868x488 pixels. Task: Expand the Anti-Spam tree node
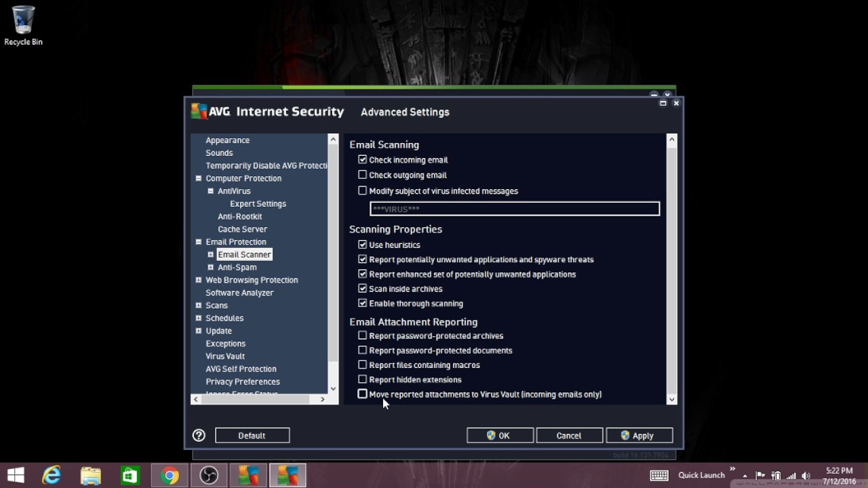210,267
